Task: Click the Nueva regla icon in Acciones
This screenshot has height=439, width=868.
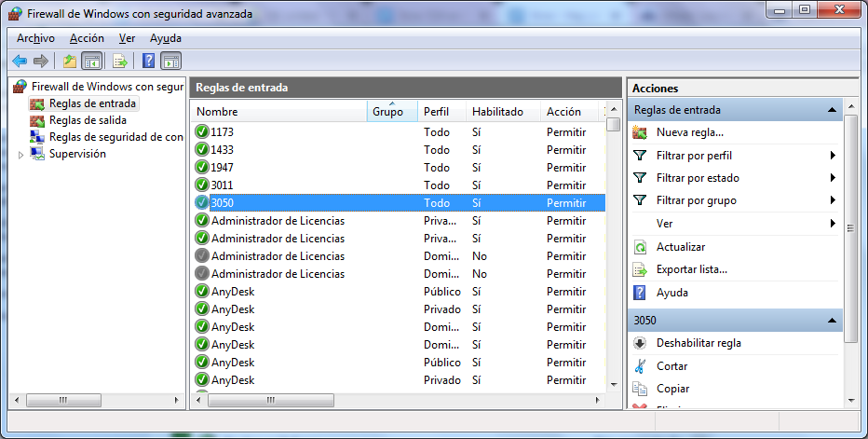Action: coord(640,132)
